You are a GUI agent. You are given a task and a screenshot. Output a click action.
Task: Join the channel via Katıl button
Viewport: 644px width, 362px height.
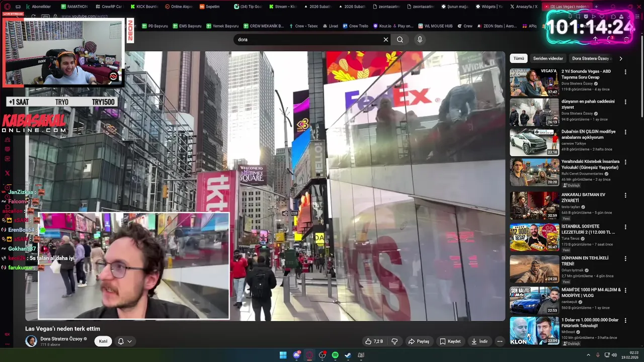103,341
